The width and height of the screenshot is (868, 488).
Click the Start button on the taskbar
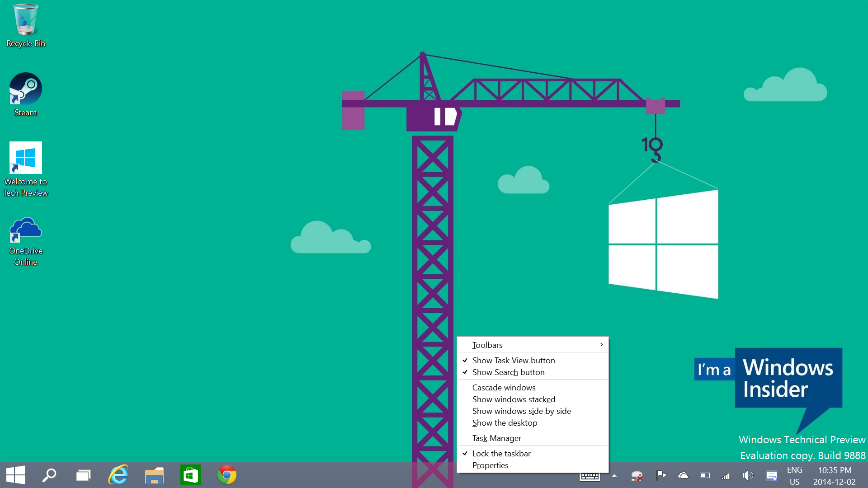point(16,475)
